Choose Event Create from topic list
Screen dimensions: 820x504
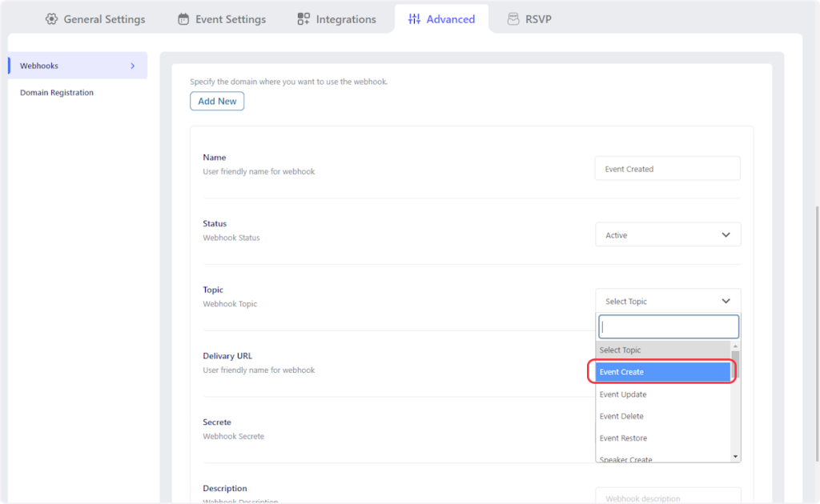662,372
